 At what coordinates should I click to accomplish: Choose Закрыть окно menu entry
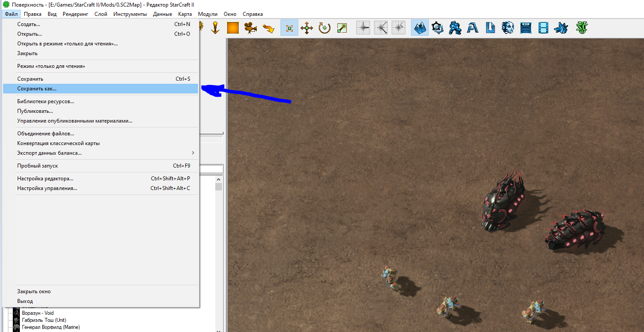101,291
